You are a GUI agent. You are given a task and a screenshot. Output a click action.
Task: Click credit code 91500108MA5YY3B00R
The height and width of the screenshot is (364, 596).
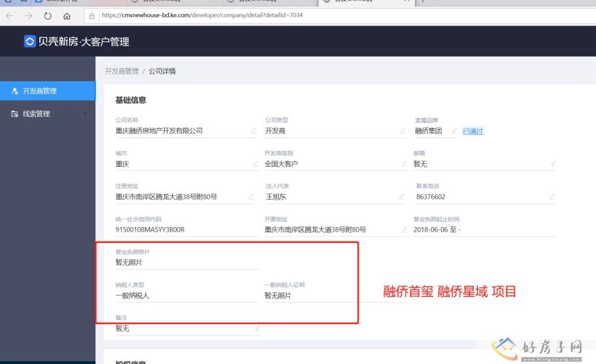coord(150,229)
